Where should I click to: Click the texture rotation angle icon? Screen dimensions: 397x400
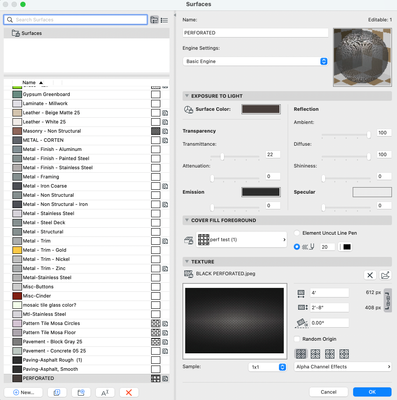[302, 323]
